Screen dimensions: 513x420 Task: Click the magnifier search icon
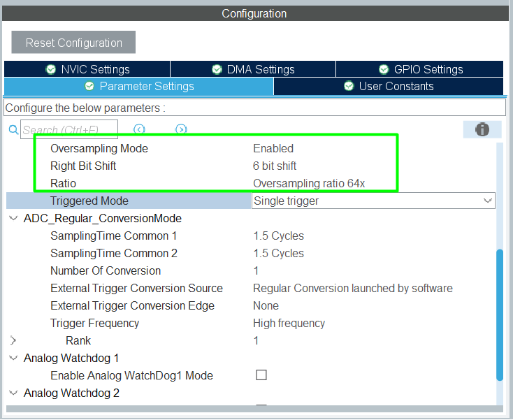pyautogui.click(x=13, y=130)
